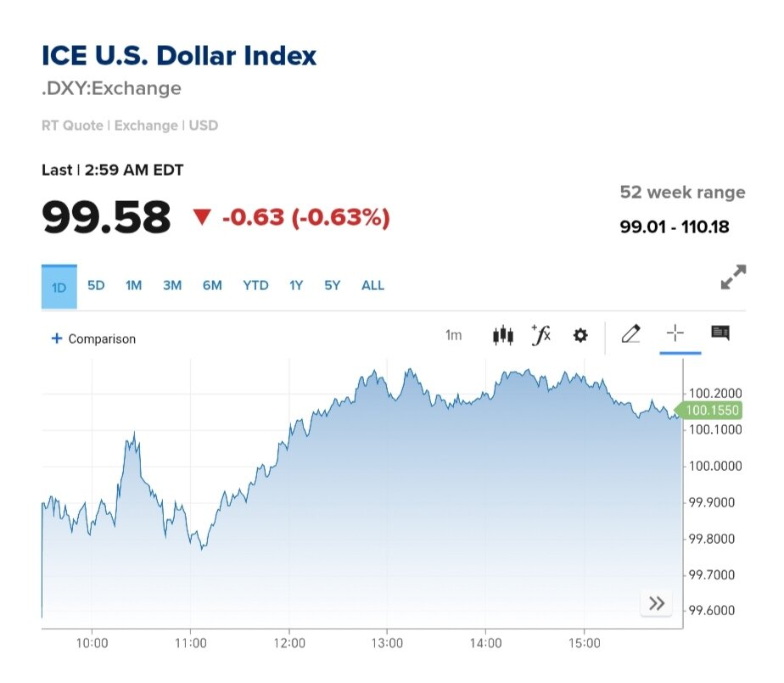Select the pencil drawing tool
Screen dimensions: 784x683
tap(630, 334)
